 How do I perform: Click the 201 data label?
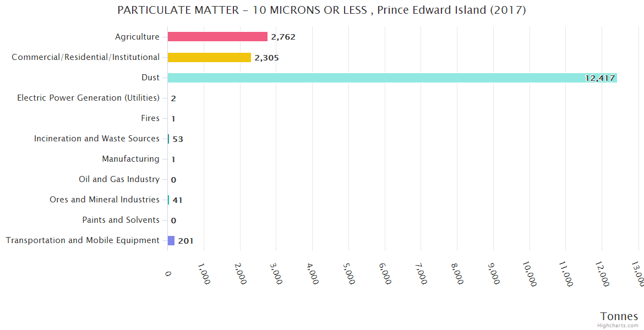point(185,241)
